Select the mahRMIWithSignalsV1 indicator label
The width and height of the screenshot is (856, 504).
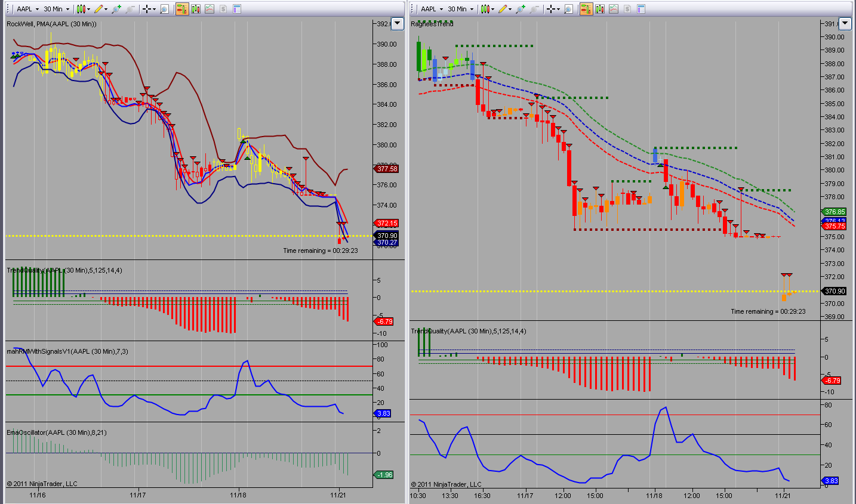pyautogui.click(x=67, y=351)
